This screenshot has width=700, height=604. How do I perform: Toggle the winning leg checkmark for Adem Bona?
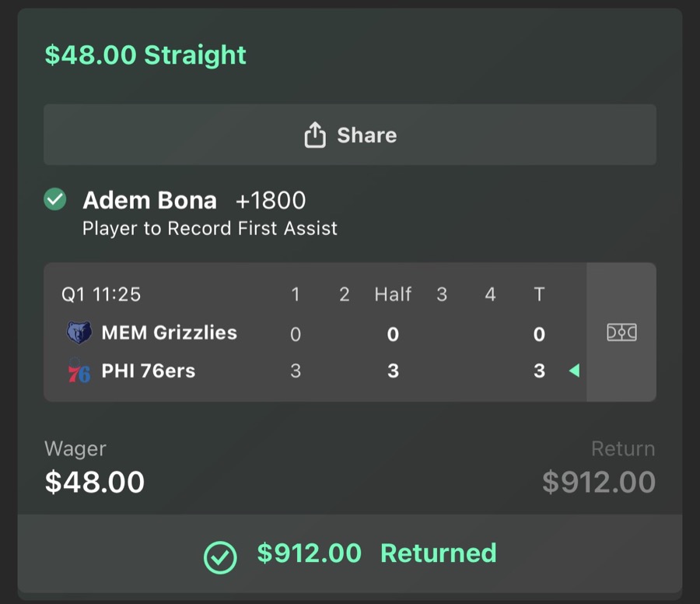tap(53, 200)
